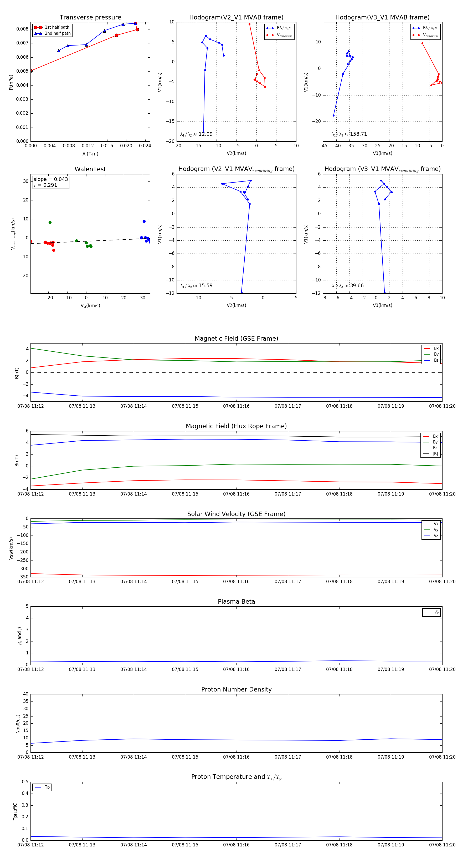
Task: Click the Bx' legend entry in flux rope plot
Action: click(431, 436)
